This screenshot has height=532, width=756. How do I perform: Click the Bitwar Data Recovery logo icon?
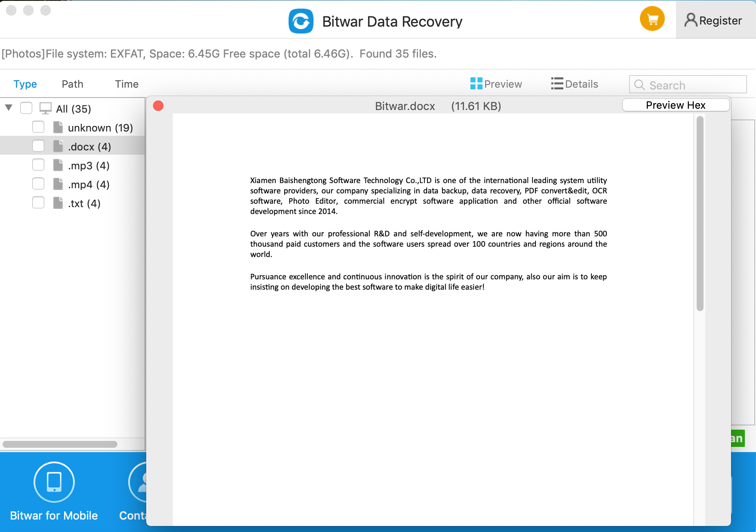click(301, 21)
